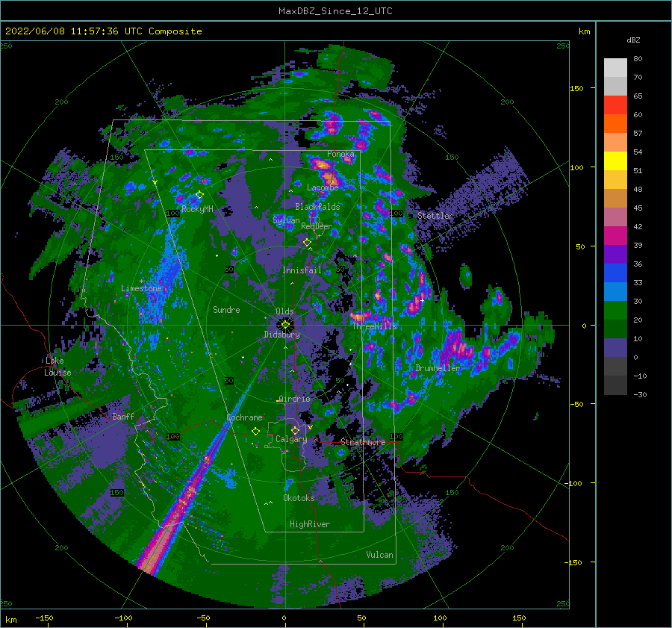Click the Sylvan label on the map
This screenshot has height=628, width=672.
click(x=286, y=220)
